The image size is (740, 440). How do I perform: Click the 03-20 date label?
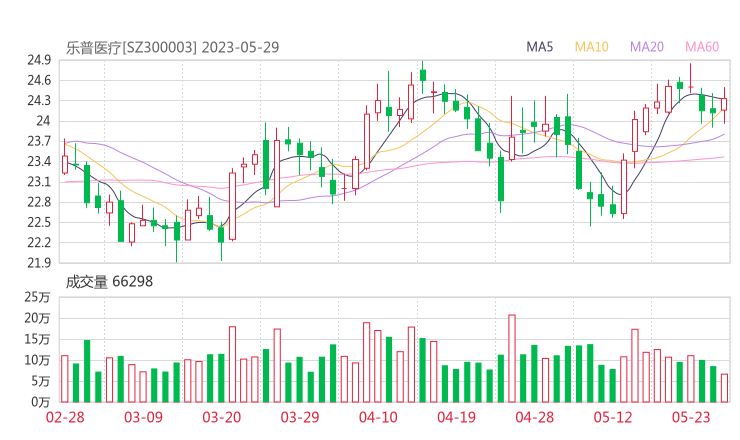222,417
